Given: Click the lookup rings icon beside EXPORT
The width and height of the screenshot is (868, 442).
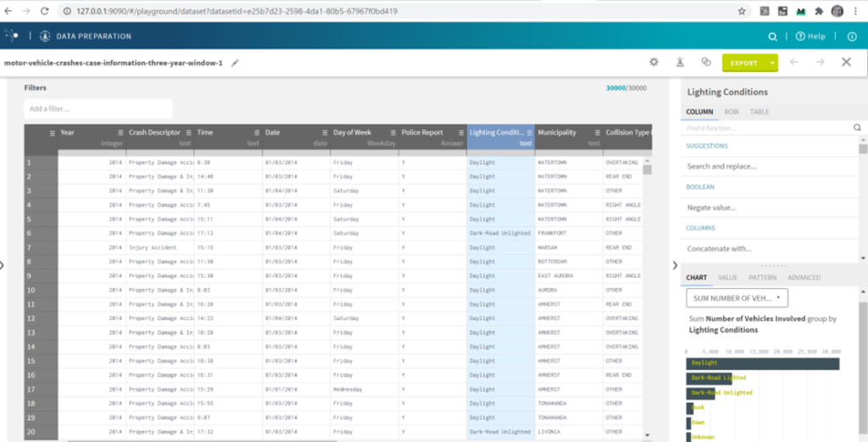Looking at the screenshot, I should click(706, 63).
